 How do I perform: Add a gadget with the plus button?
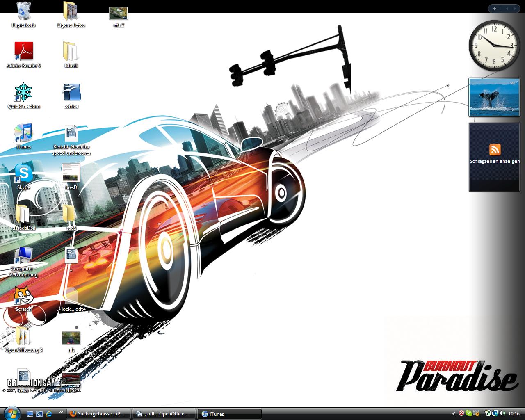(494, 8)
